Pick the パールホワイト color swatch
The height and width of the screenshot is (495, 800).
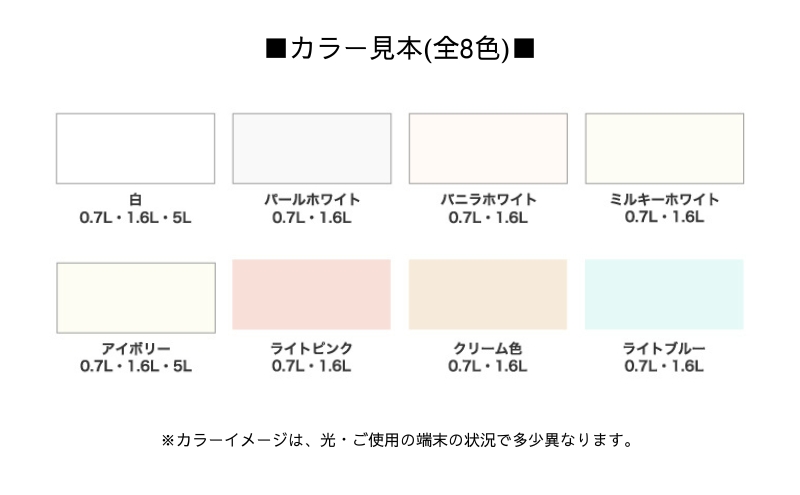click(312, 148)
